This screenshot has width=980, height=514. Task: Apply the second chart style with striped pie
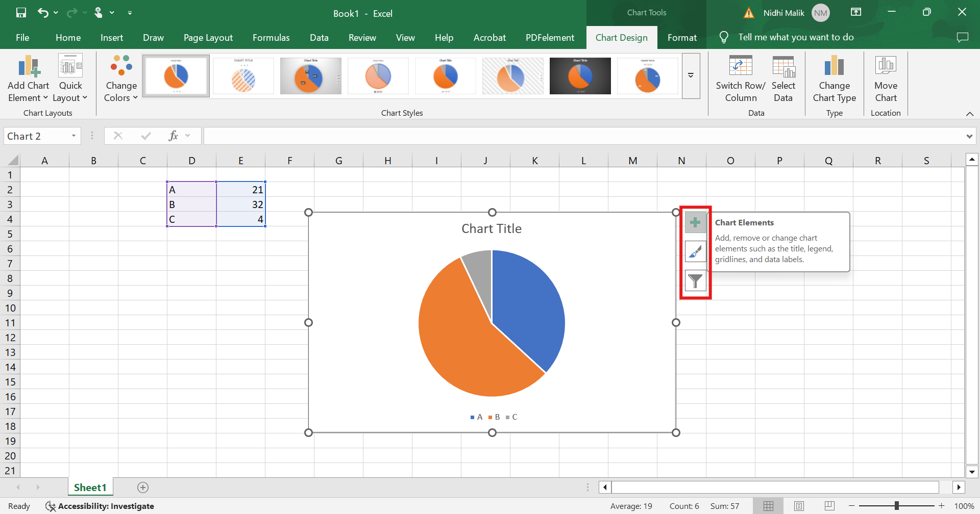coord(243,76)
